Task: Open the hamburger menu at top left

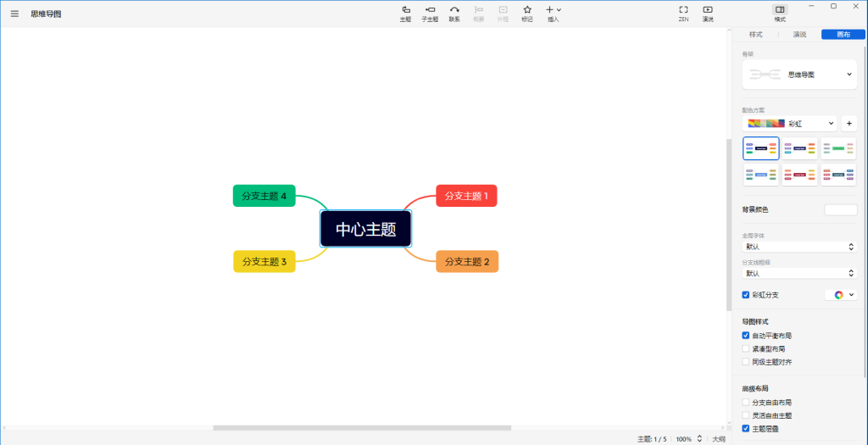Action: tap(14, 14)
